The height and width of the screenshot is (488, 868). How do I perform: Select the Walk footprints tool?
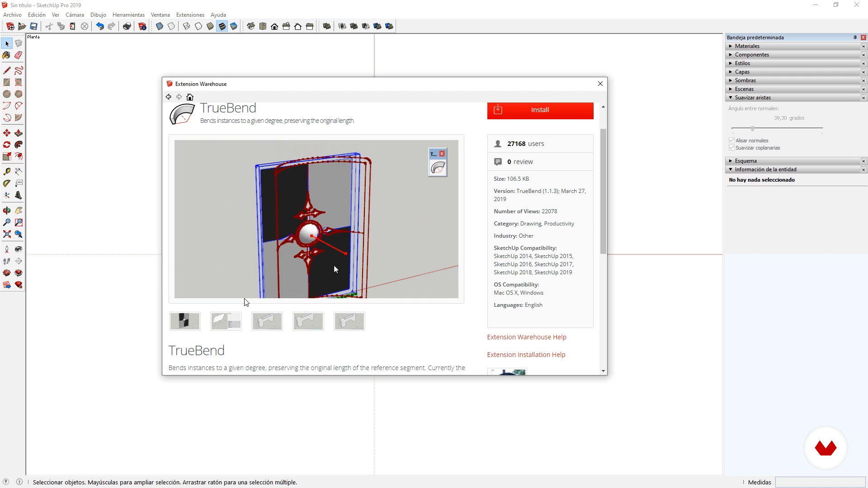coord(7,261)
